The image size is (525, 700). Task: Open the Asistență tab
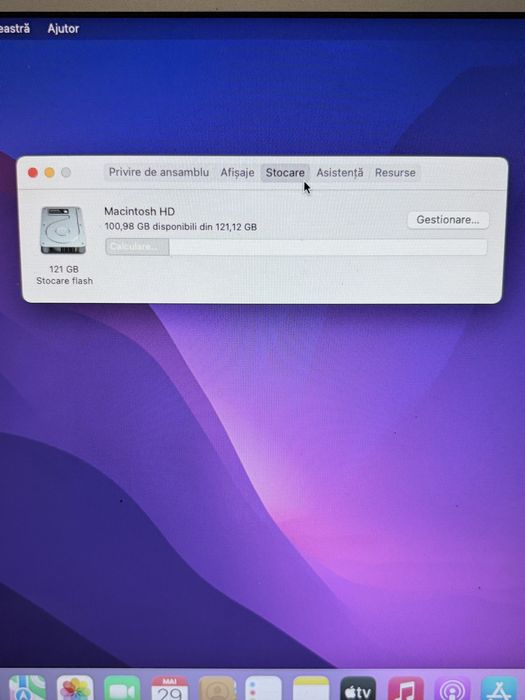[340, 172]
